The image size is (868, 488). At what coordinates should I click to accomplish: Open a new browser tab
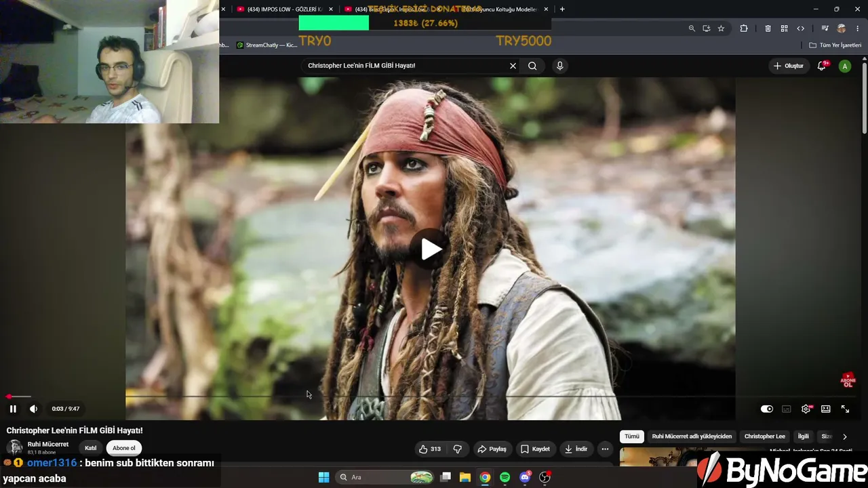(x=562, y=9)
